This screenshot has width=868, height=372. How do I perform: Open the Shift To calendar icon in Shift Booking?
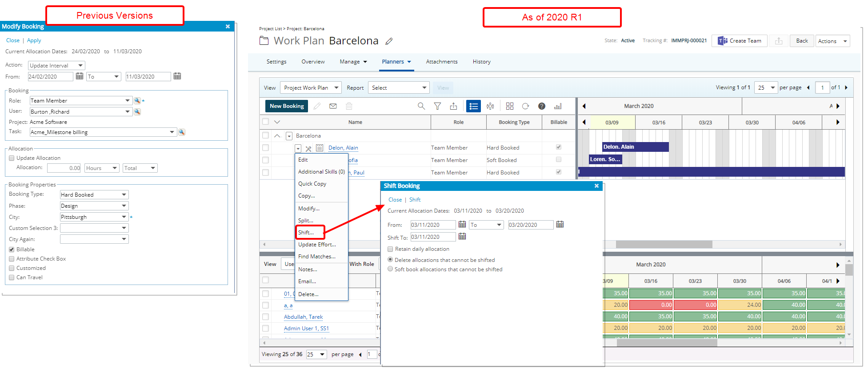(462, 236)
